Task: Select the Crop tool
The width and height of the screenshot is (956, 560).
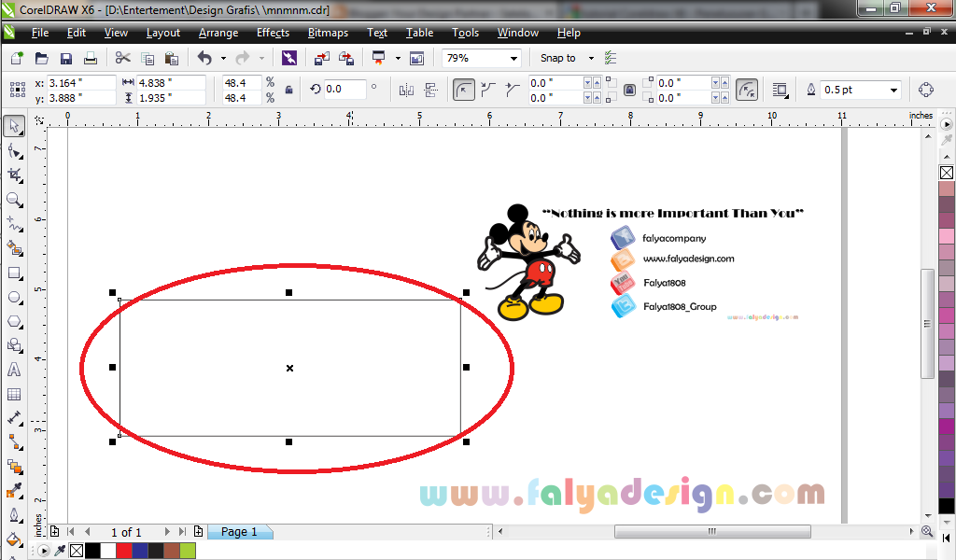Action: [14, 175]
